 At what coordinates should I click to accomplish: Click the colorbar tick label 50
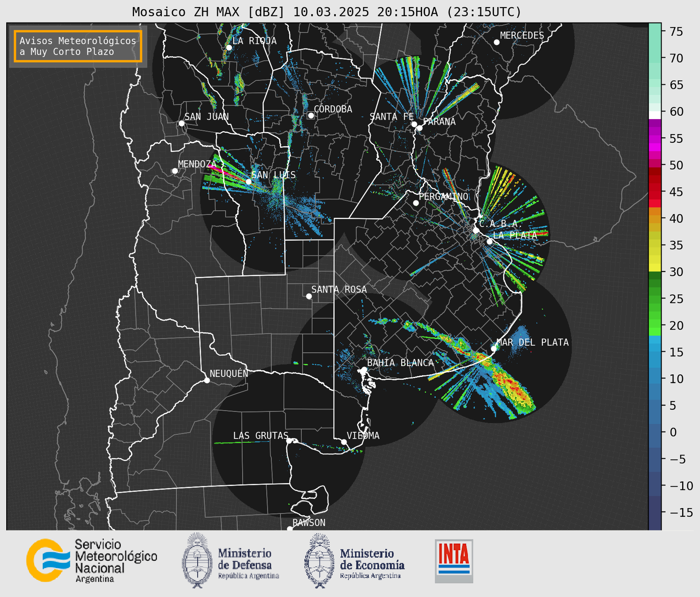point(676,165)
